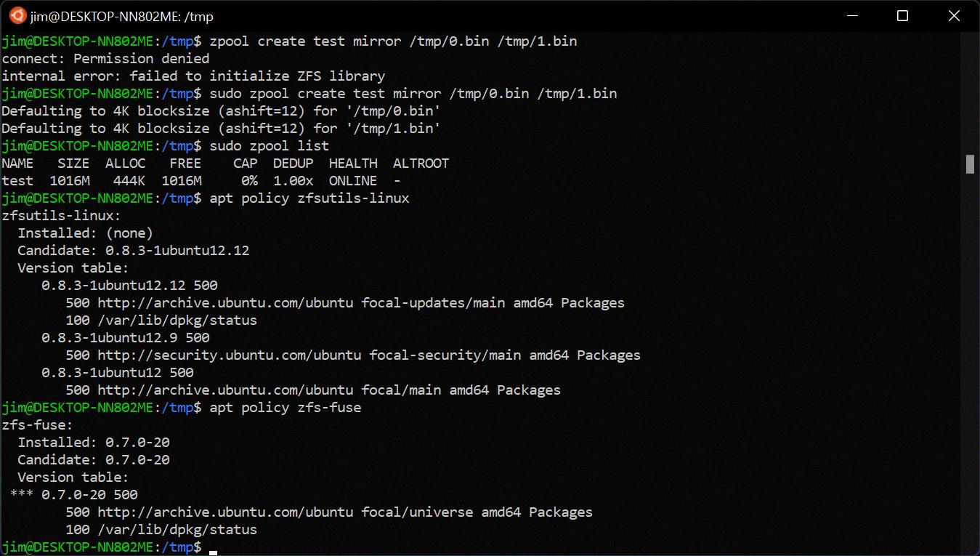Close the Ubuntu terminal window
The image size is (980, 556).
(955, 16)
